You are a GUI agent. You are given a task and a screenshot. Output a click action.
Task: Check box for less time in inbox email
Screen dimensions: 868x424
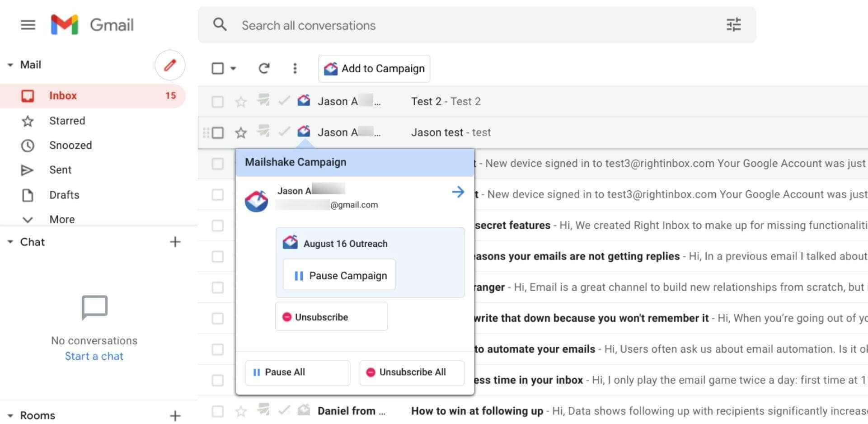click(218, 381)
